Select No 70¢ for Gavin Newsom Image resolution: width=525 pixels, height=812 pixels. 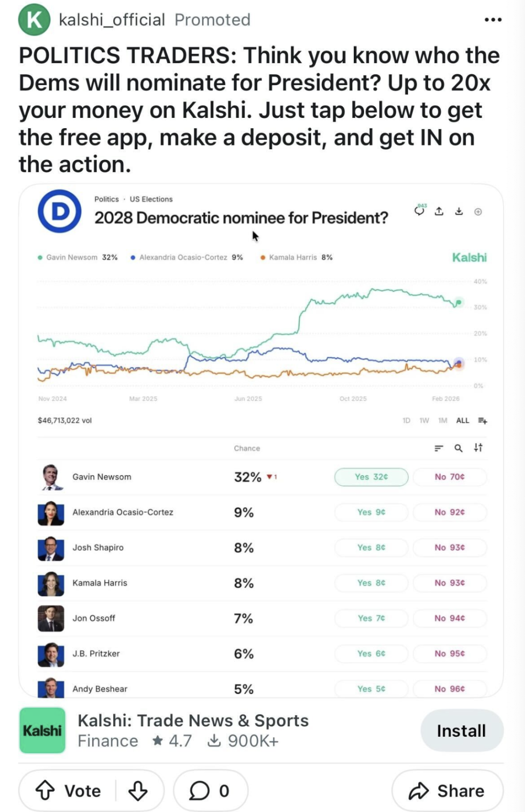click(x=450, y=477)
